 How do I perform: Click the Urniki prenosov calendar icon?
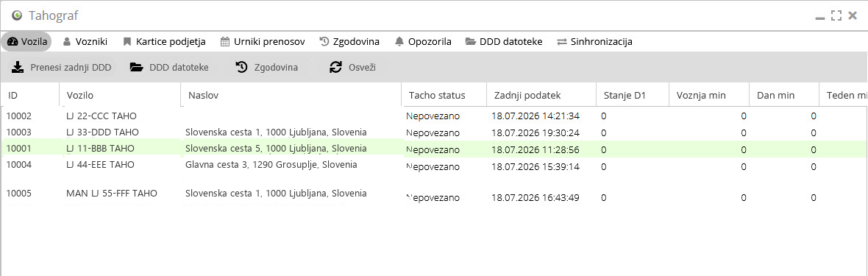(225, 41)
